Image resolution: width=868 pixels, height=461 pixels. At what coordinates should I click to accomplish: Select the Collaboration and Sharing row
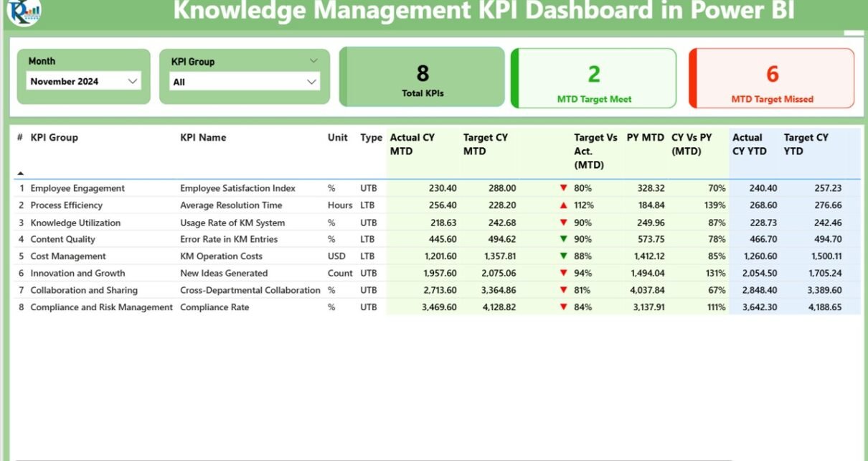coord(438,290)
